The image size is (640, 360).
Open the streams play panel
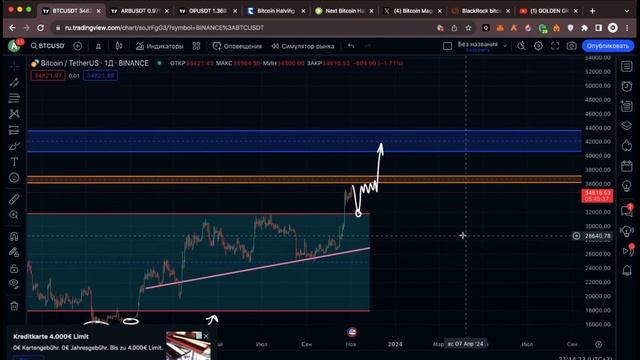click(628, 251)
